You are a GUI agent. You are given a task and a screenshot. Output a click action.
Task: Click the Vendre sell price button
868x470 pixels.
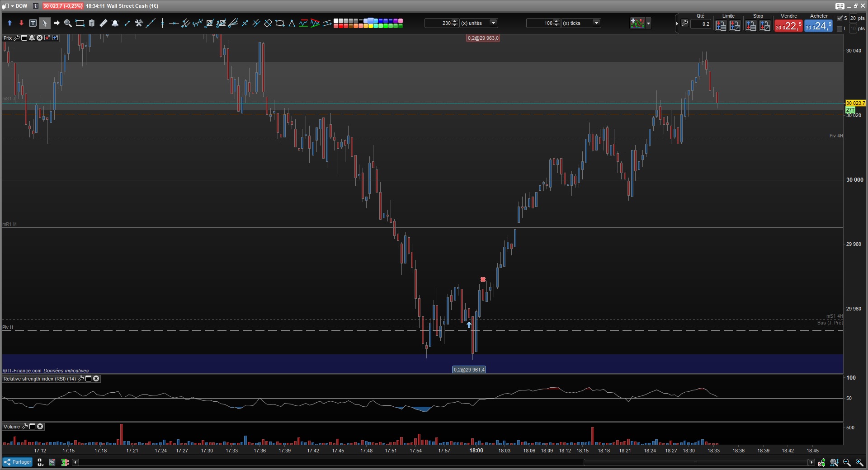788,26
